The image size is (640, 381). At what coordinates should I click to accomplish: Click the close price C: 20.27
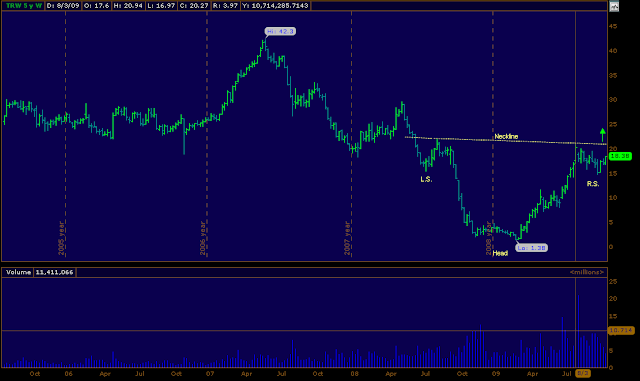click(x=194, y=6)
